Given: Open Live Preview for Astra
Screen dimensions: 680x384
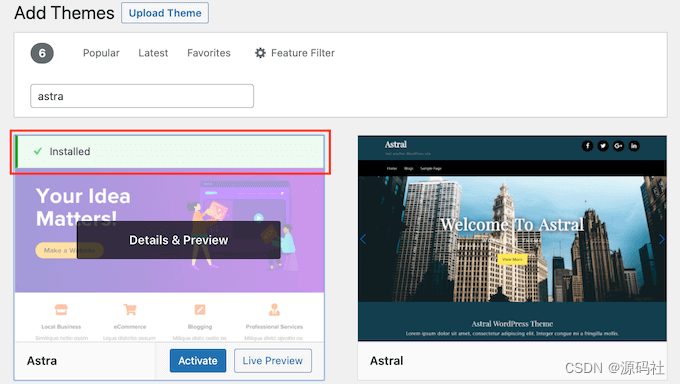Looking at the screenshot, I should click(x=273, y=361).
